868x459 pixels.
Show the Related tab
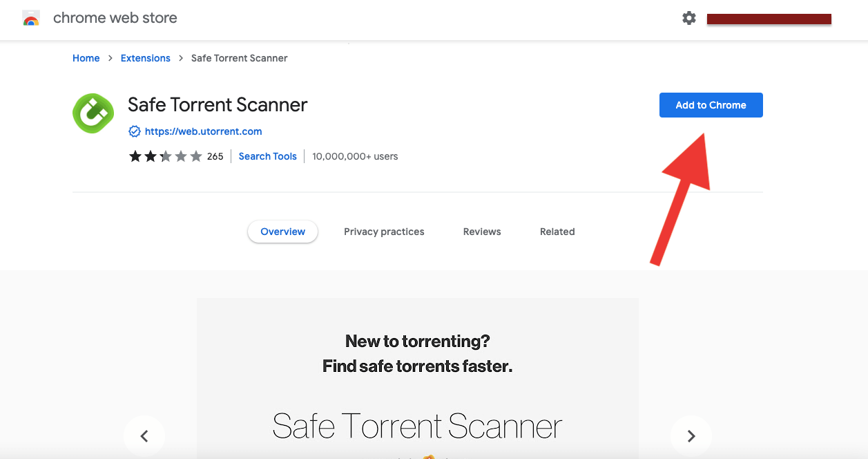[x=557, y=232]
